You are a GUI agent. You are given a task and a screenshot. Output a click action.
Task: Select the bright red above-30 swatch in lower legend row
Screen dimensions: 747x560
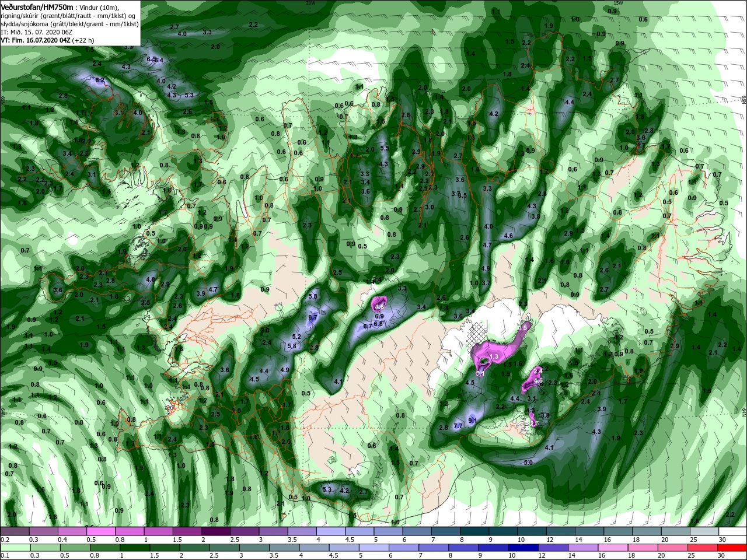(732, 548)
